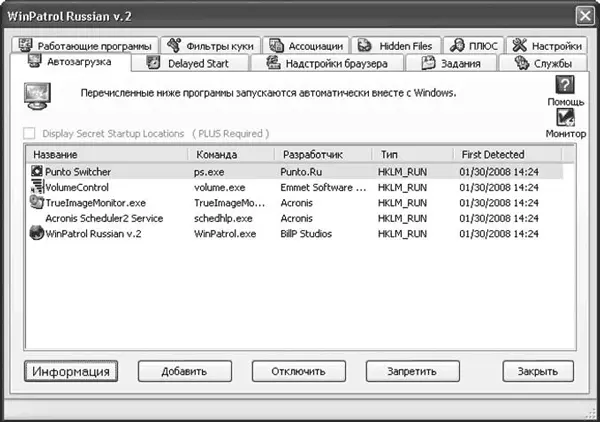
Task: Select the WinPatrol Russian v.2 entry
Action: [x=295, y=234]
